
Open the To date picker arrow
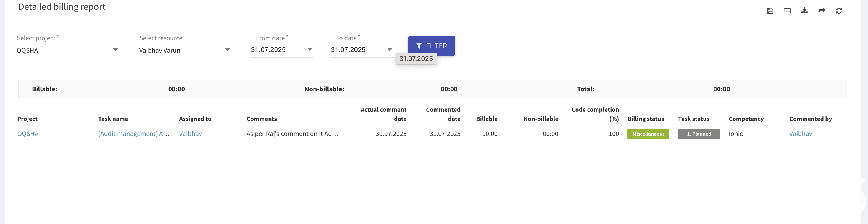point(390,49)
